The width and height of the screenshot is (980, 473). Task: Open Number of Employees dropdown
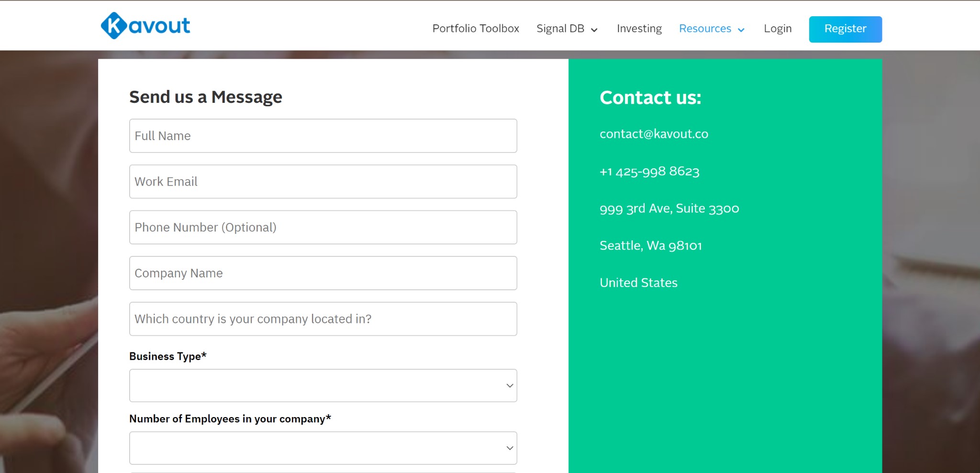[323, 448]
